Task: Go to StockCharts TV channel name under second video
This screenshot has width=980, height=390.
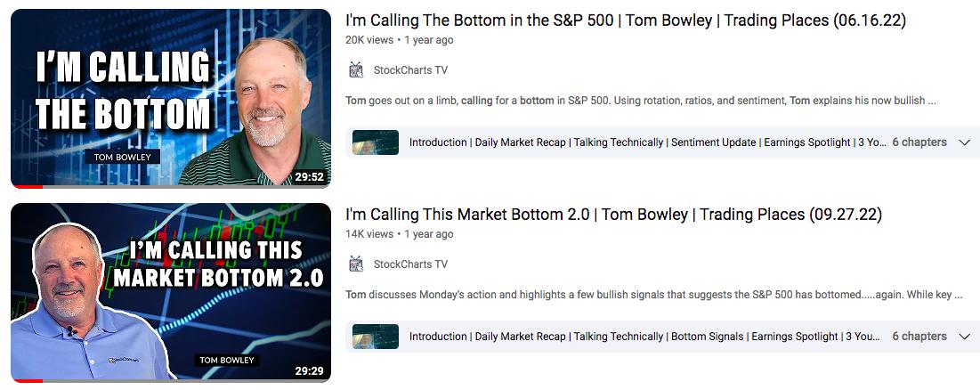Action: click(x=410, y=264)
